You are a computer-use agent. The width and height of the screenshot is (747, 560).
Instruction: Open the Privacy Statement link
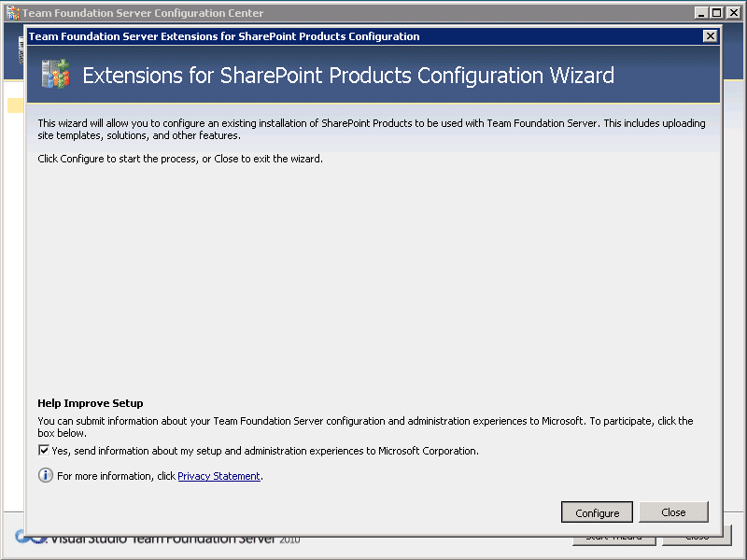218,476
